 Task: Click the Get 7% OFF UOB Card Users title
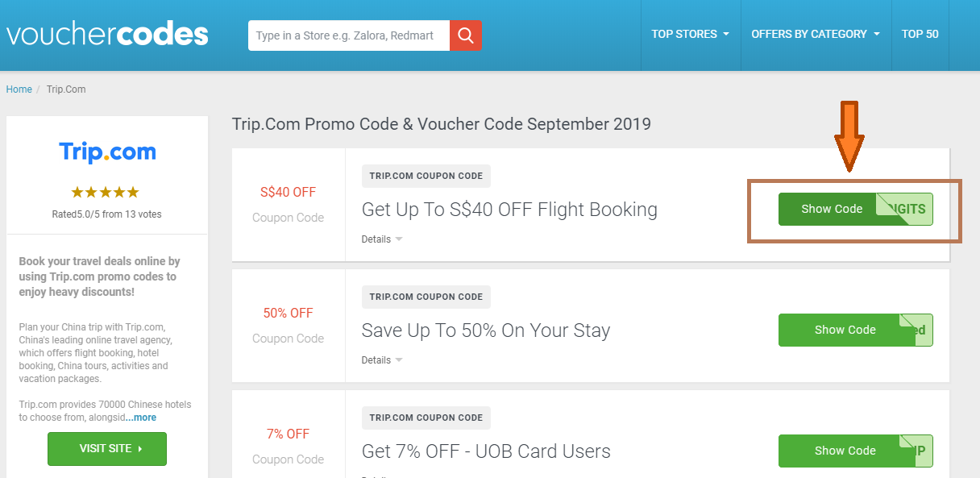486,451
